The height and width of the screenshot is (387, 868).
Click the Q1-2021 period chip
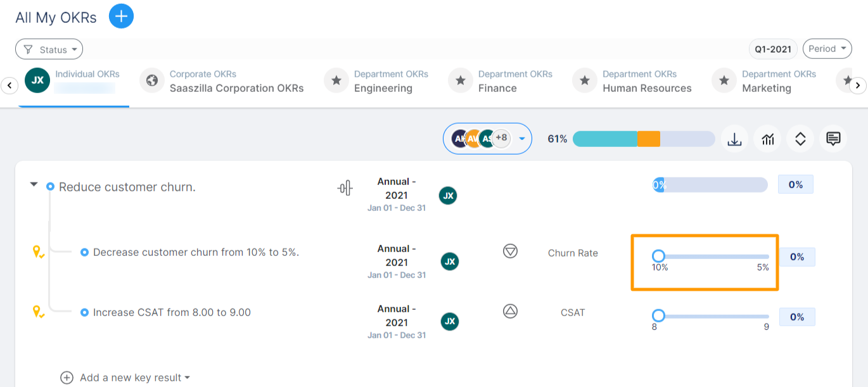[772, 48]
